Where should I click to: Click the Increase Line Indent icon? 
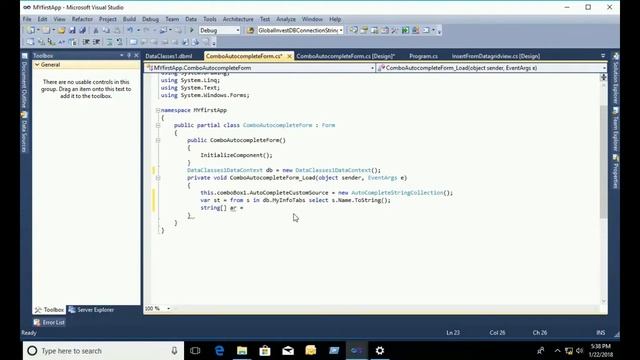[97, 42]
